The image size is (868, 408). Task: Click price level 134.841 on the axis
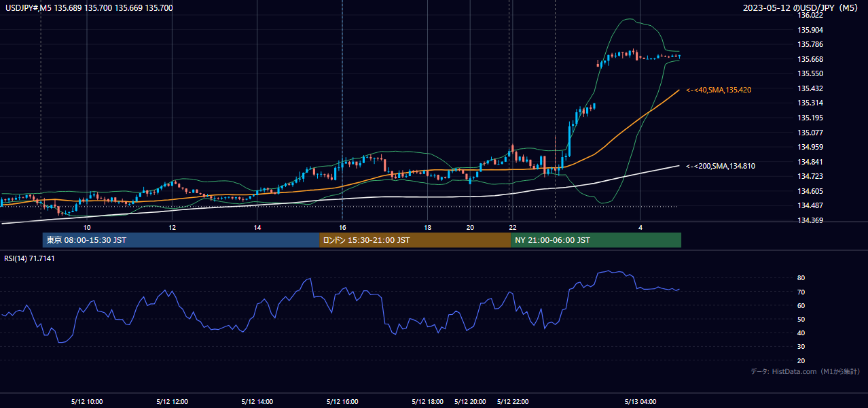coord(810,162)
